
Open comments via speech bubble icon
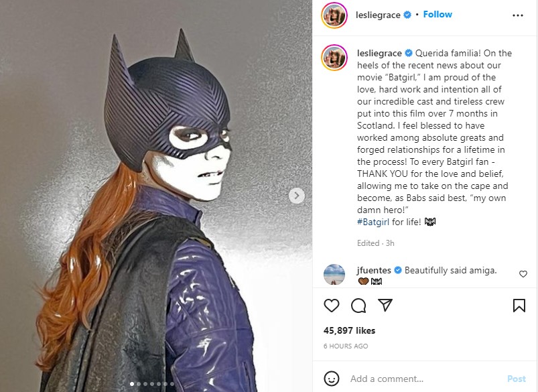click(x=358, y=306)
